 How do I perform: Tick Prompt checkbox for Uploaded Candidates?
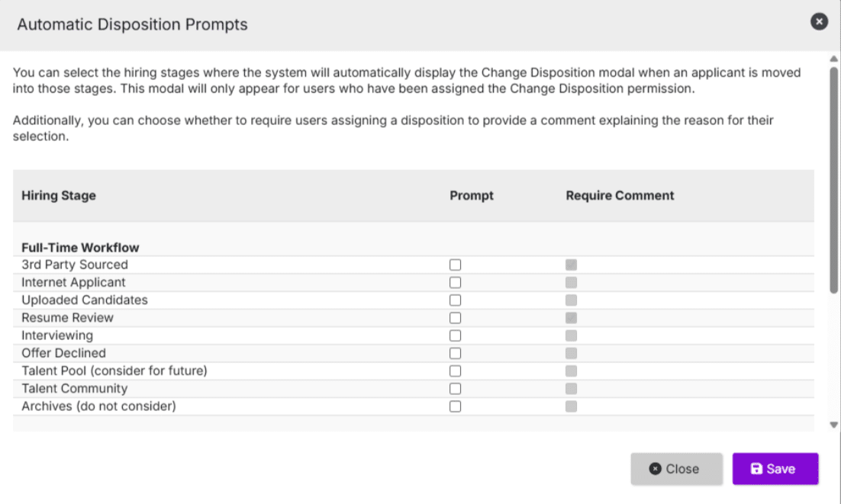coord(456,300)
